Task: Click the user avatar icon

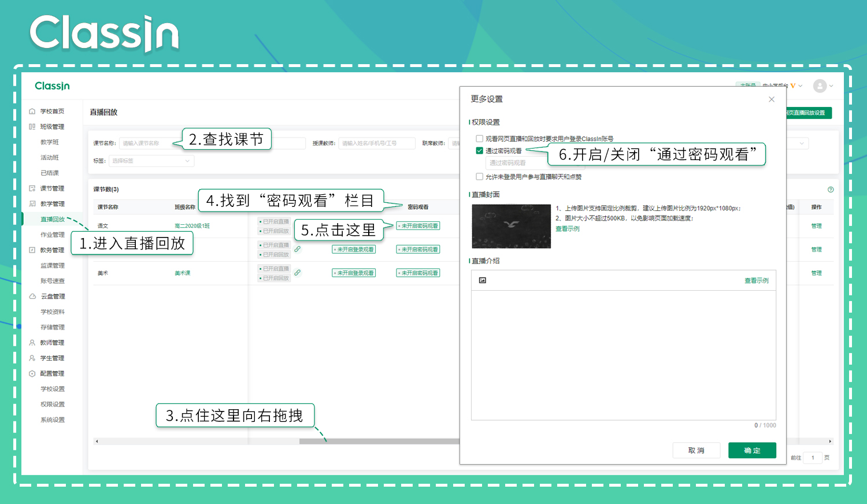Action: [820, 86]
